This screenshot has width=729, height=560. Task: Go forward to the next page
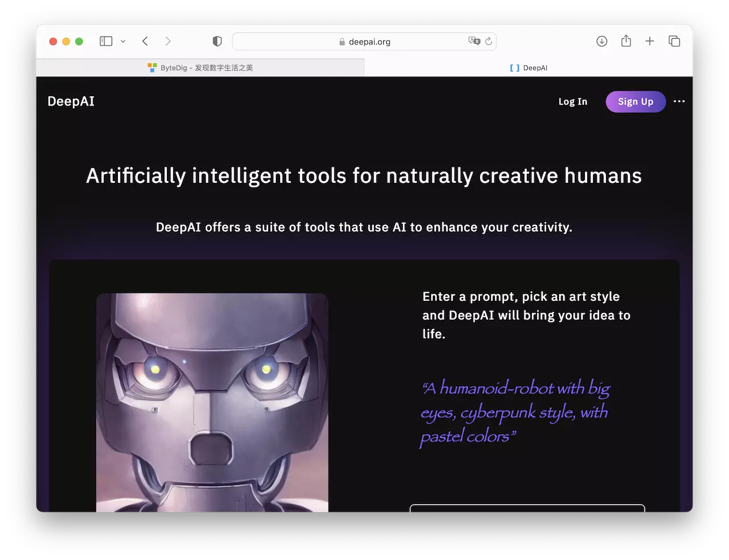tap(168, 41)
